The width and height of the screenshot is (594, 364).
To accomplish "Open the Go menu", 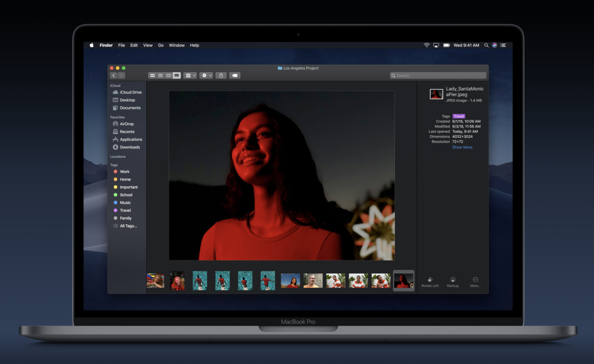I will [161, 45].
